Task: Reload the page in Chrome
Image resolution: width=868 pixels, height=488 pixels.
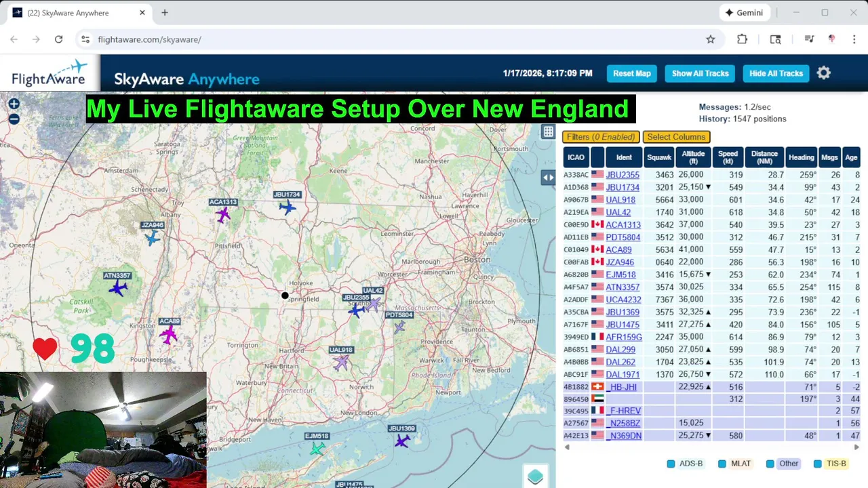Action: (x=58, y=39)
